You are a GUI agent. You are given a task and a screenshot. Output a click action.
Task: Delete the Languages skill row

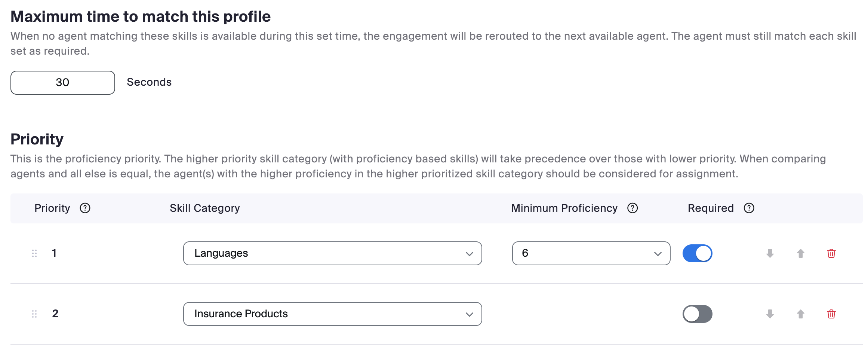(x=831, y=253)
